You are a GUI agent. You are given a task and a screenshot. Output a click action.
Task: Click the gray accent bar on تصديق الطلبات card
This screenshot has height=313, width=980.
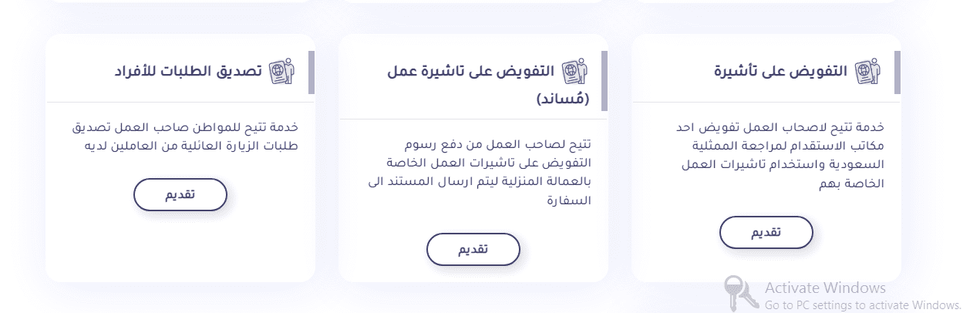pyautogui.click(x=312, y=72)
